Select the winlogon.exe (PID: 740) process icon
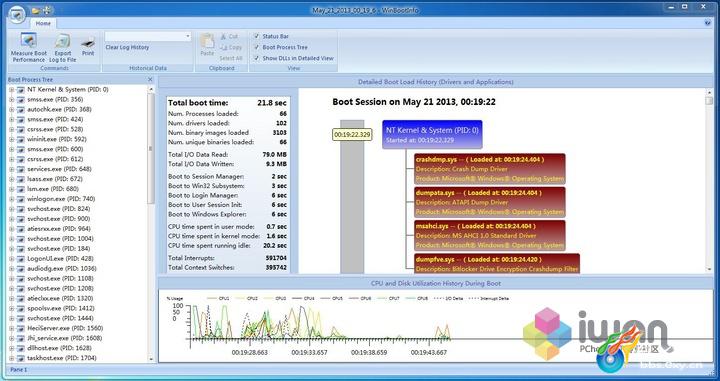This screenshot has height=381, width=720. coord(21,199)
